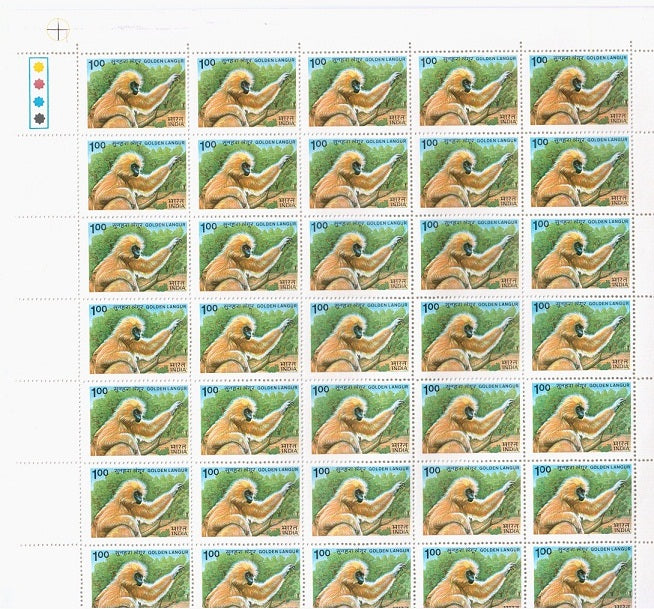
Task: Click the cyan color dot in the margin
Action: point(39,101)
